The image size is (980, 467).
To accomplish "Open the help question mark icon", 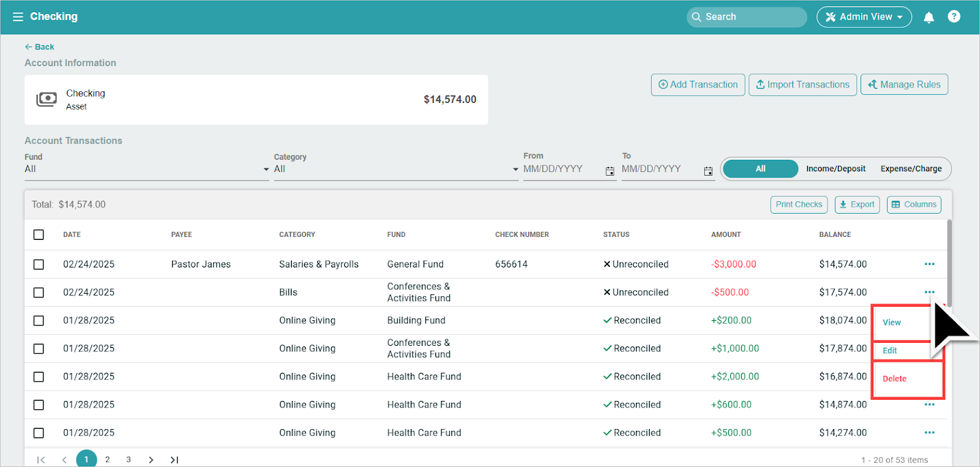I will tap(954, 17).
